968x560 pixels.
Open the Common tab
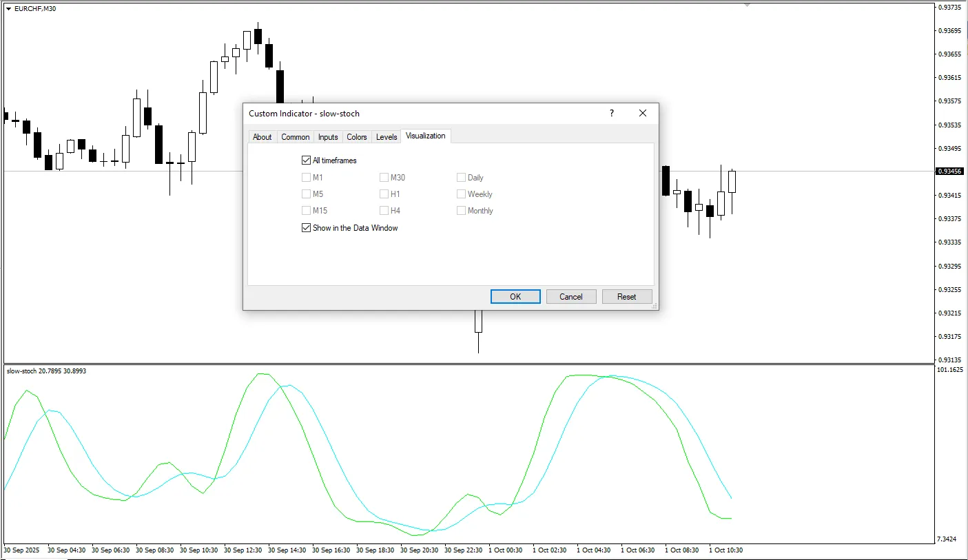point(295,137)
